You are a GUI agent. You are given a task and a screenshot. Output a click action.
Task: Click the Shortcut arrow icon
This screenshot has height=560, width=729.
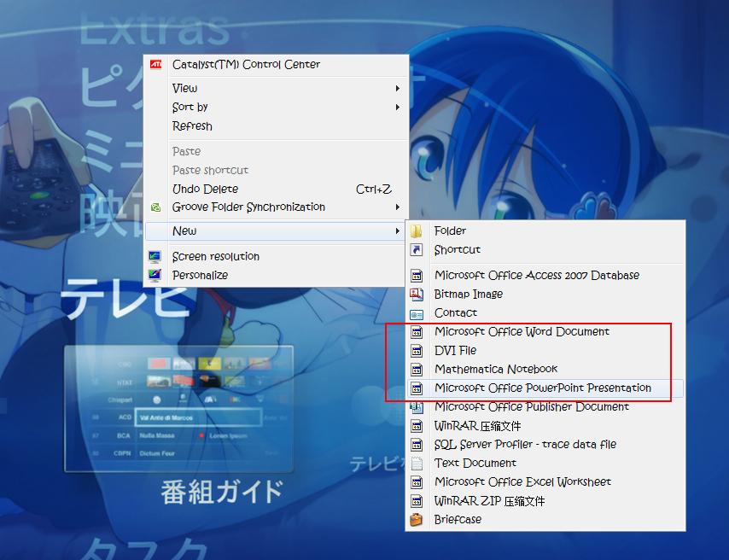(x=417, y=249)
